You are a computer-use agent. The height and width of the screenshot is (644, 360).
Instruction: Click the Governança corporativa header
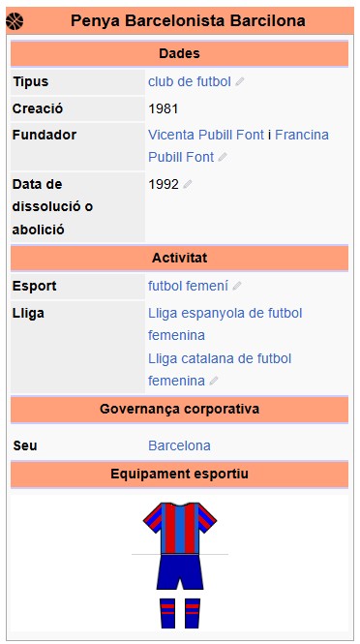(x=179, y=409)
